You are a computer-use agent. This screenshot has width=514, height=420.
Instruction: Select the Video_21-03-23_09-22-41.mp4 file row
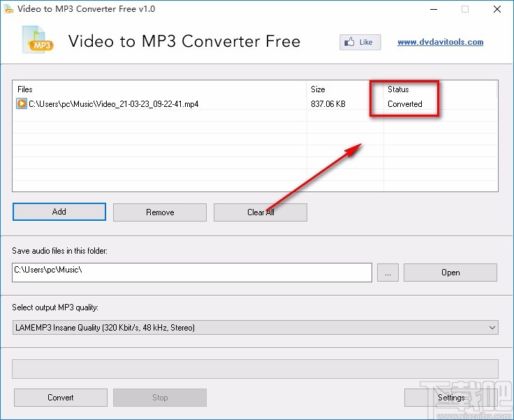tap(255, 104)
